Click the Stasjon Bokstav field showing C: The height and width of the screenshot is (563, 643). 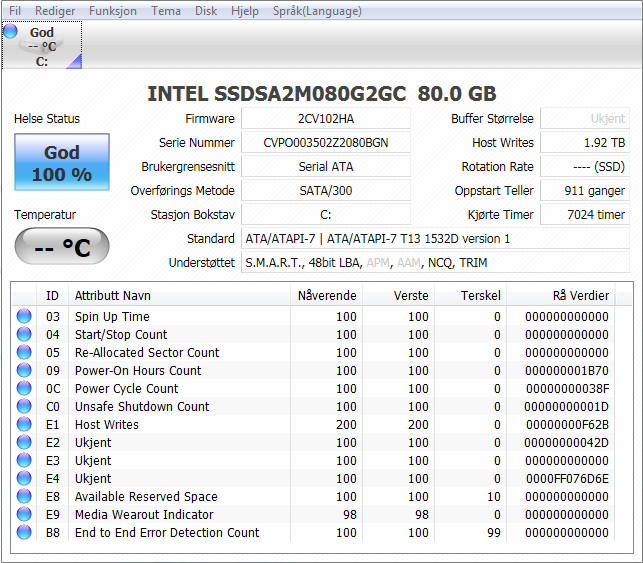pyautogui.click(x=326, y=214)
